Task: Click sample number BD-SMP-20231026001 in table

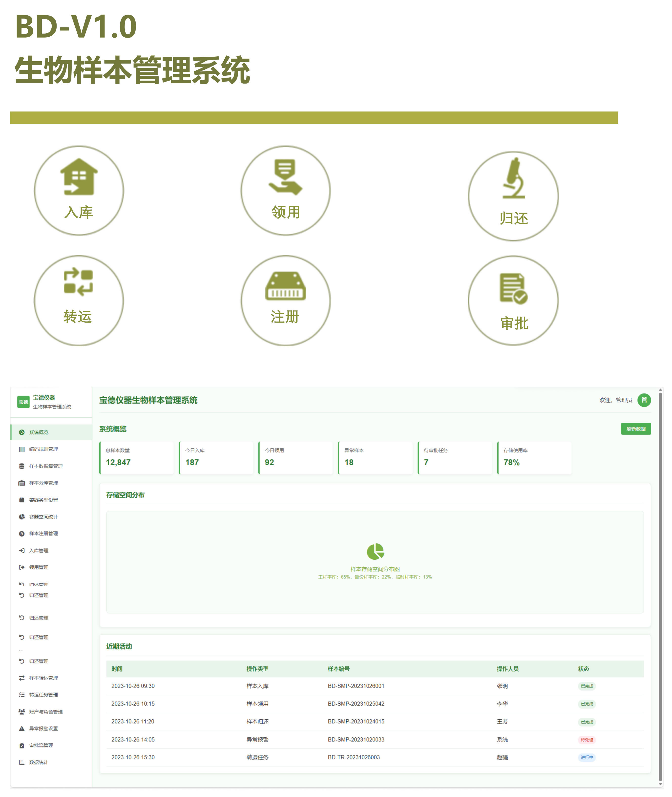Action: tap(356, 686)
